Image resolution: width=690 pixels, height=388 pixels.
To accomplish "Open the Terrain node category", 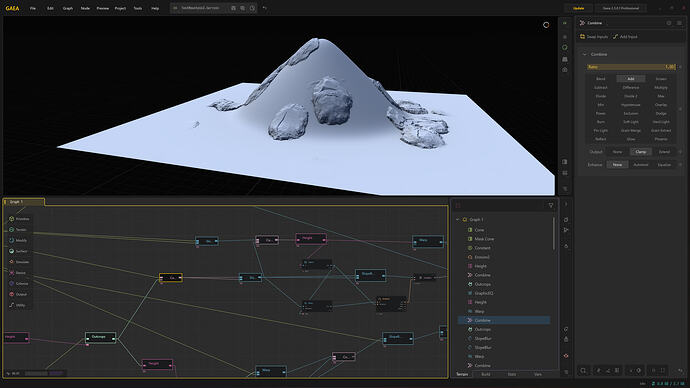I will coord(18,230).
